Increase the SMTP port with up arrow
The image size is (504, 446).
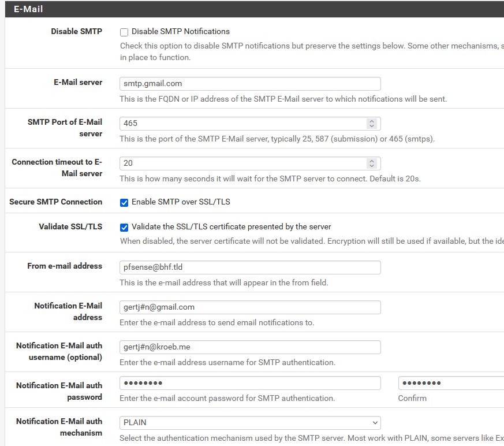click(372, 121)
